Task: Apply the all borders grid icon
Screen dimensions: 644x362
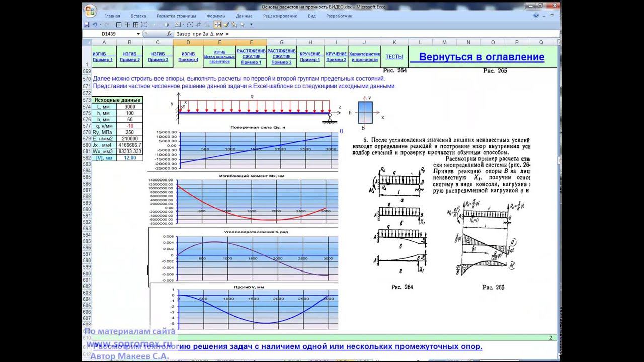Action: (x=136, y=24)
